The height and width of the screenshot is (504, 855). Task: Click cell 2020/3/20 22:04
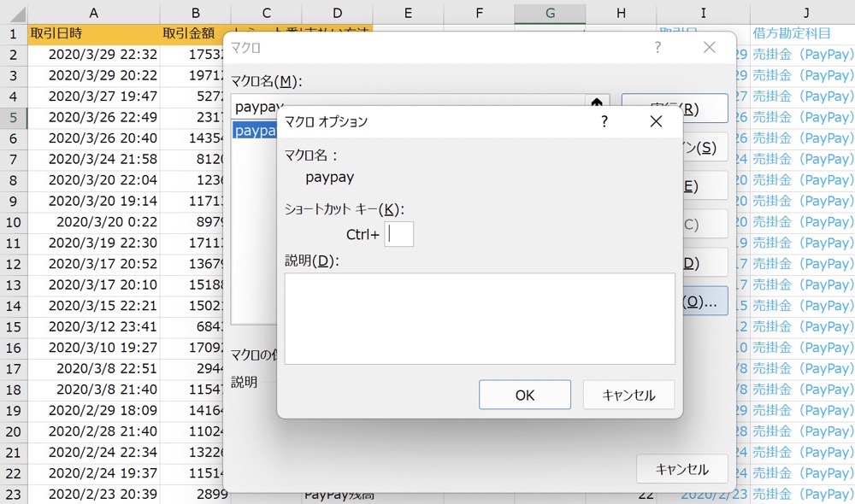[x=94, y=179]
